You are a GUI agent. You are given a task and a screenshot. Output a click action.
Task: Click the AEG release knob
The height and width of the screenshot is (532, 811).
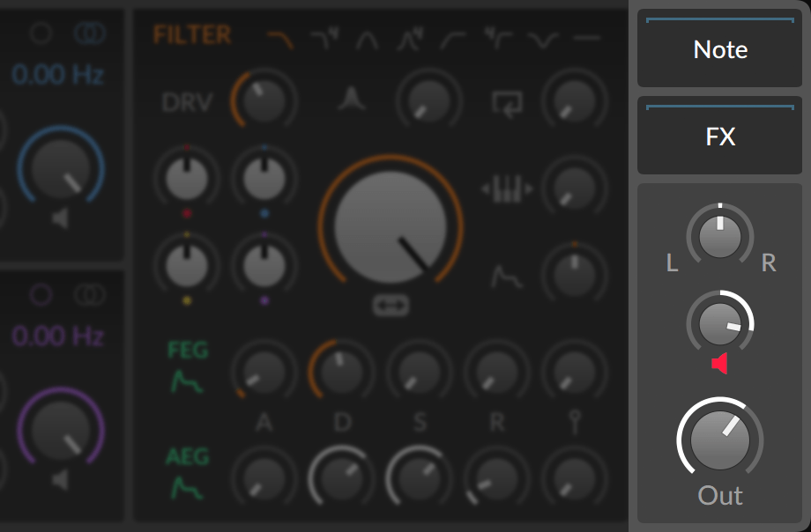pos(496,477)
